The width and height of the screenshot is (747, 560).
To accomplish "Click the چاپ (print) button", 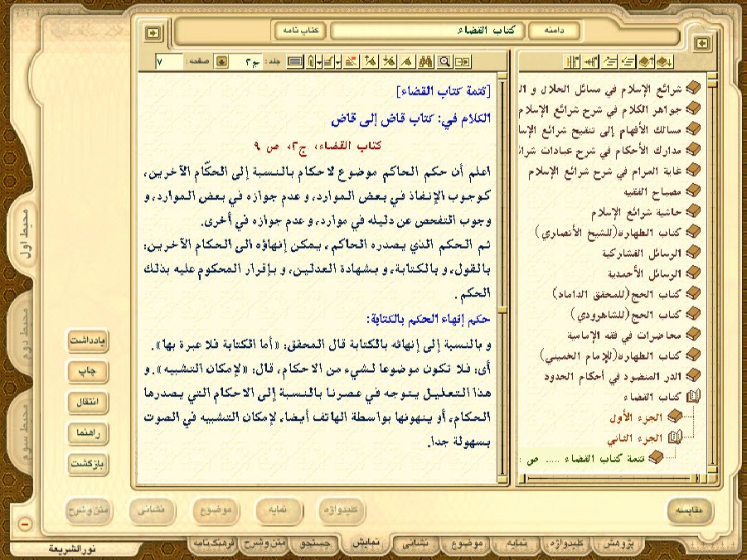I will point(88,371).
